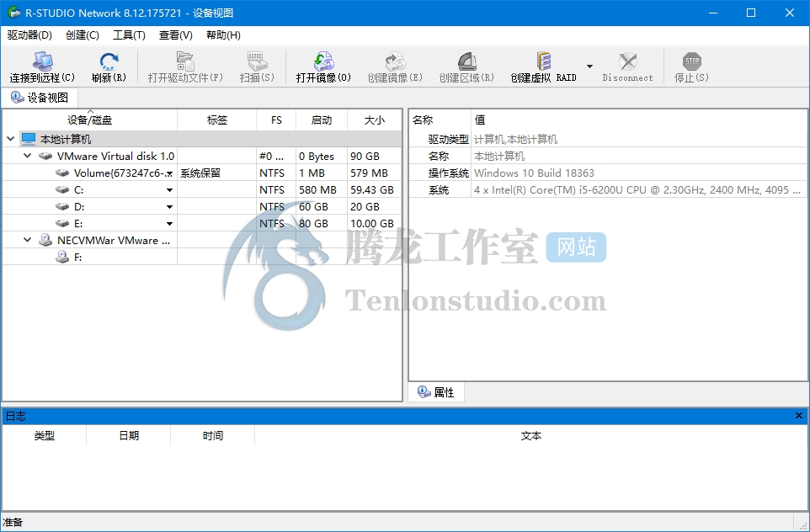The image size is (810, 532).
Task: Click the Stop (停止) toolbar icon
Action: [692, 61]
